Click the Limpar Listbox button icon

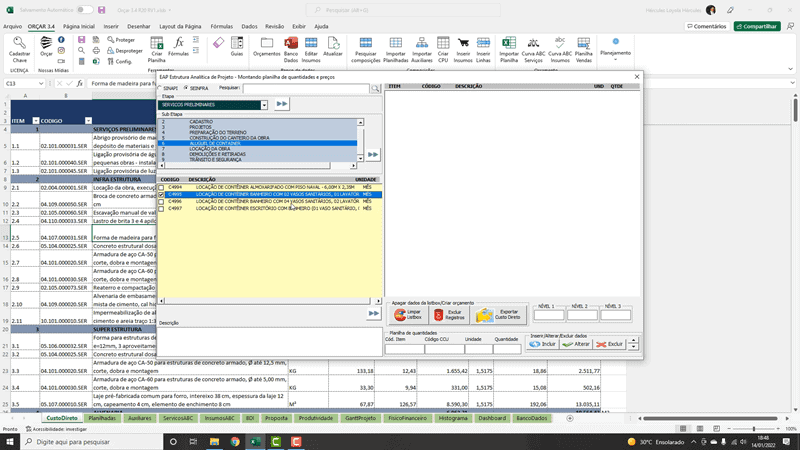[x=399, y=315]
